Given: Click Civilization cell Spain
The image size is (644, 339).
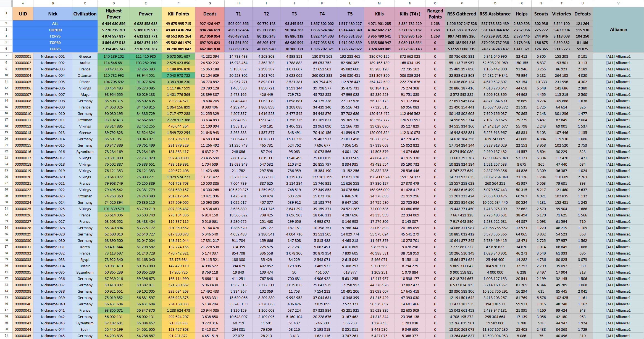Looking at the screenshot, I should click(85, 329).
